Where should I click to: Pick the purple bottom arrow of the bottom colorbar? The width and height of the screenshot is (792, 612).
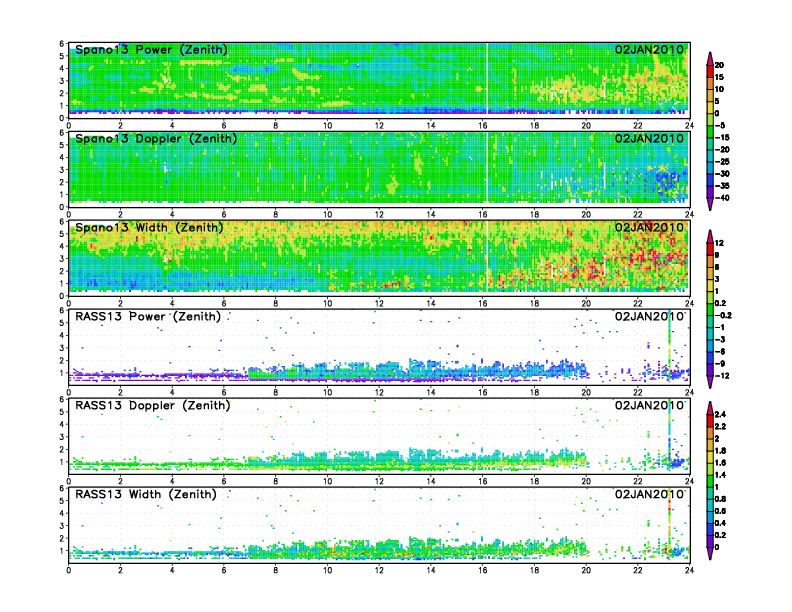click(710, 553)
